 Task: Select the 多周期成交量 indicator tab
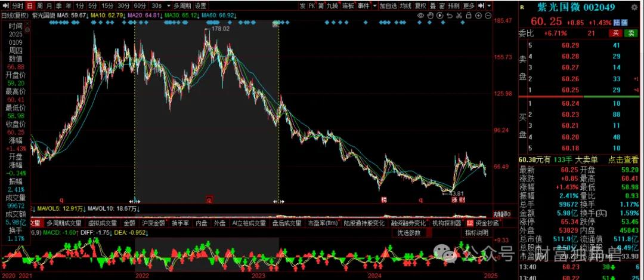point(64,223)
